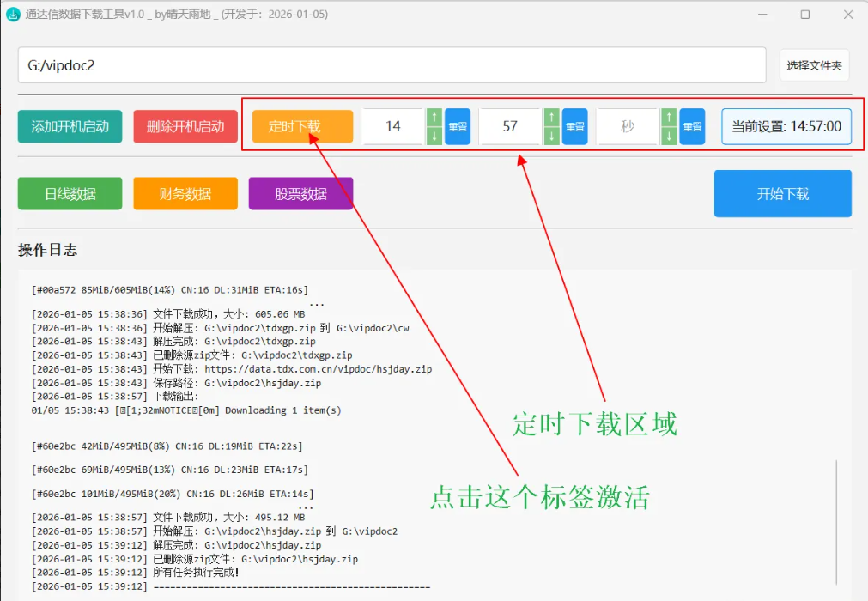Increment the minute field up arrow
The height and width of the screenshot is (601, 868).
(x=552, y=118)
